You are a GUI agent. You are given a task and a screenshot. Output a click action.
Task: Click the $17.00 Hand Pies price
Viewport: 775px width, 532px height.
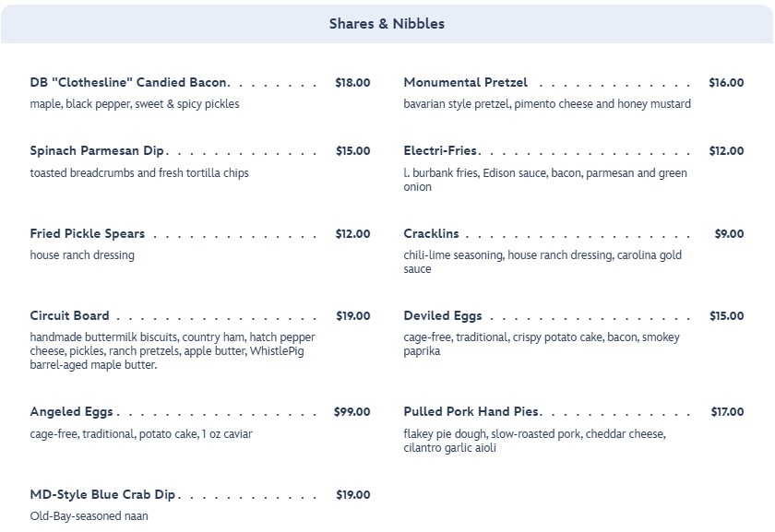click(x=727, y=412)
